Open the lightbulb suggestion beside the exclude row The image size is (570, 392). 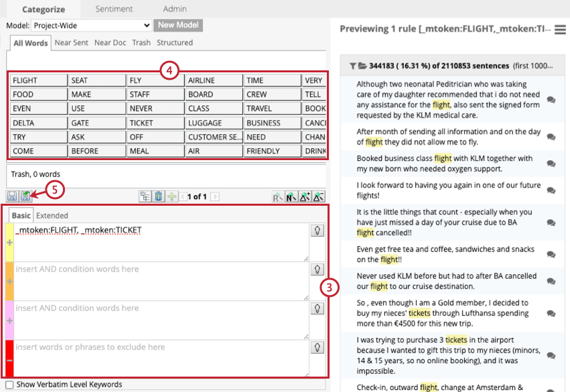tap(317, 346)
